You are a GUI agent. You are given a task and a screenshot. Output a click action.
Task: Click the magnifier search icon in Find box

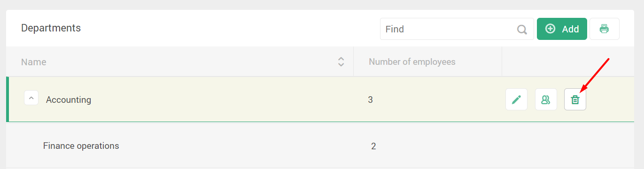(x=522, y=30)
